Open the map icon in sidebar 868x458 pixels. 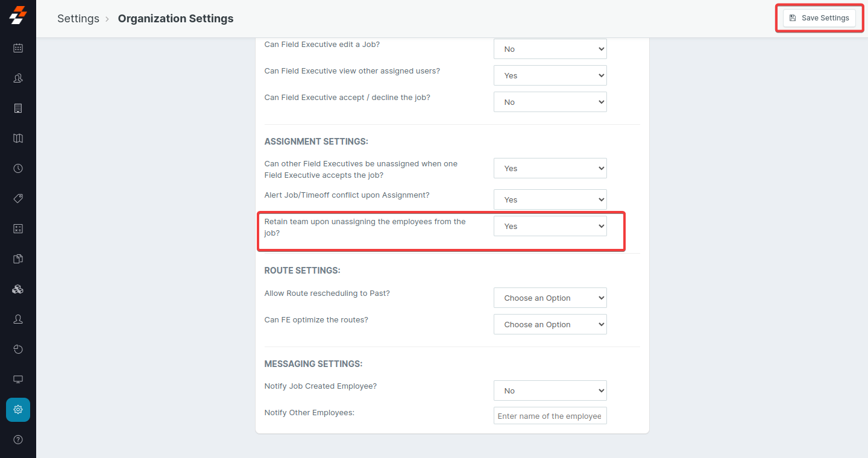[18, 139]
